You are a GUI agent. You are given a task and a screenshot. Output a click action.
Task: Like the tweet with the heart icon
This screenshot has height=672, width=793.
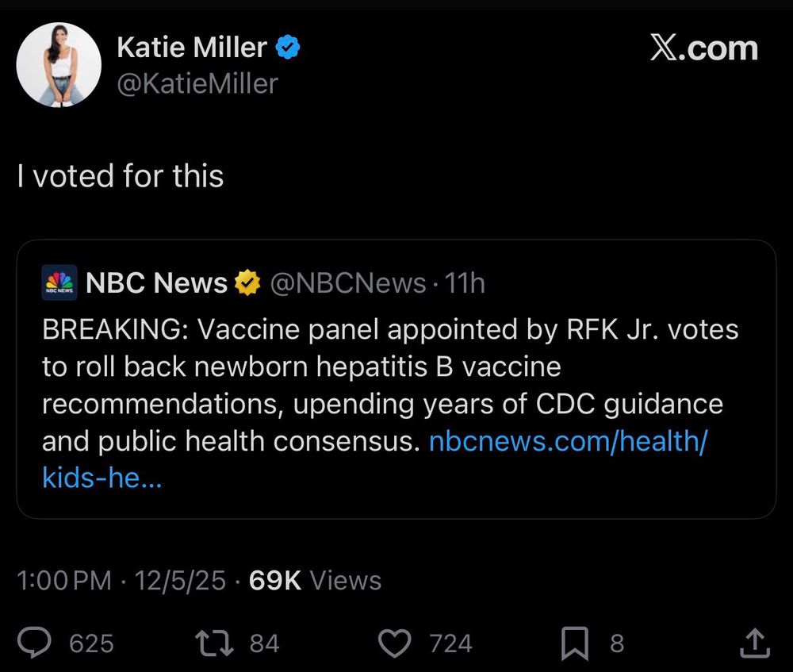pyautogui.click(x=394, y=643)
